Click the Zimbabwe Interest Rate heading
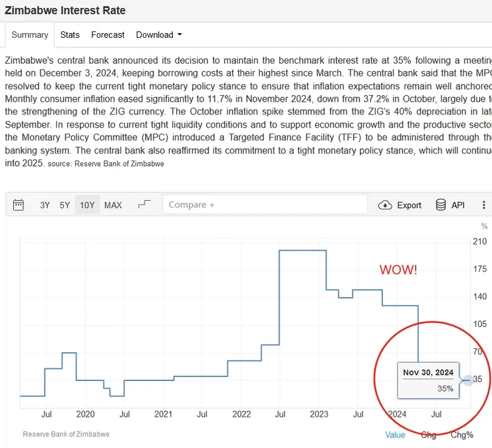 65,11
